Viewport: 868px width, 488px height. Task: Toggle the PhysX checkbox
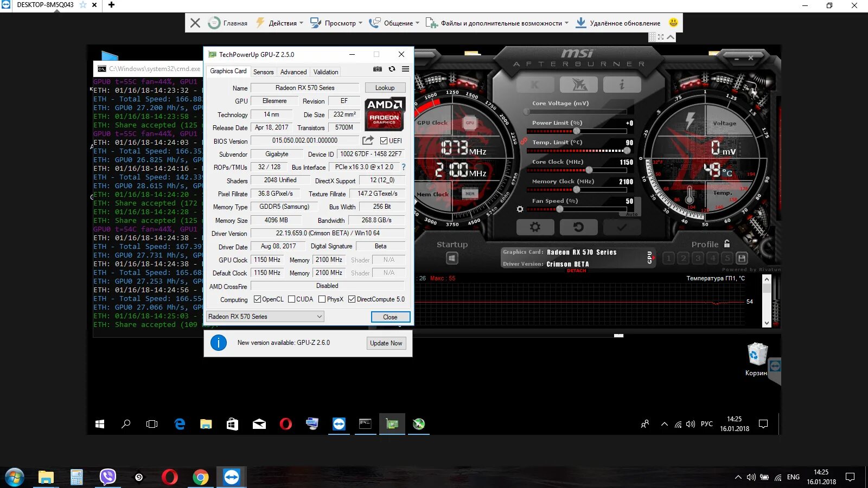322,299
